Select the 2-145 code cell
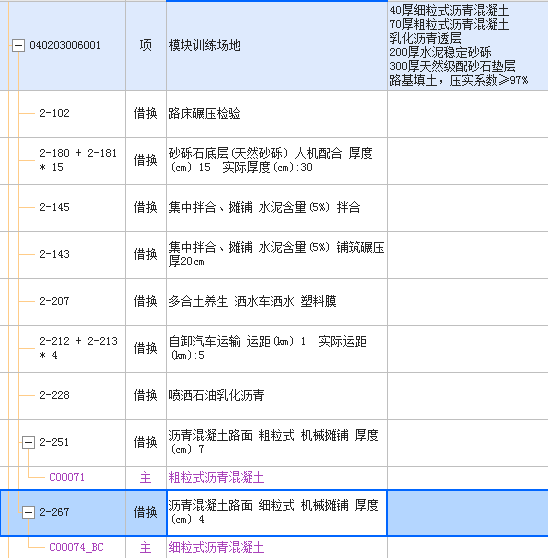The width and height of the screenshot is (548, 558). (x=54, y=207)
